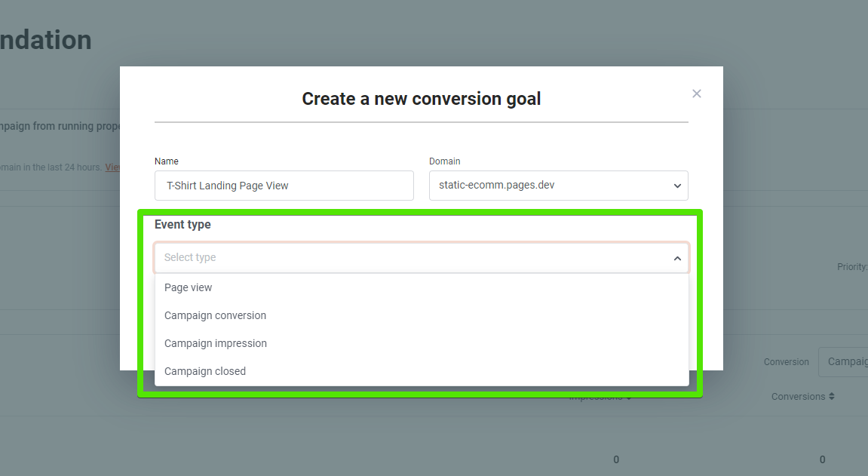Screen dimensions: 868x476
Task: Open the Domain dropdown
Action: click(559, 186)
